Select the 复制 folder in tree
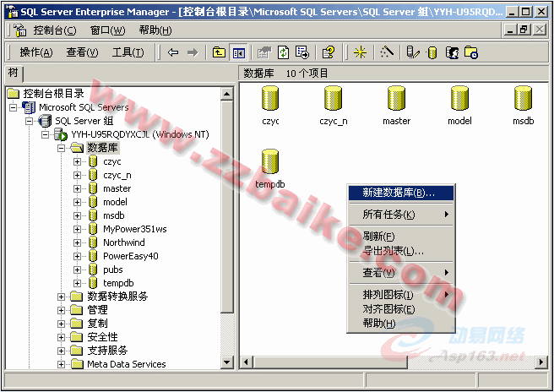Screen dimensions: 554x392 tap(97, 324)
